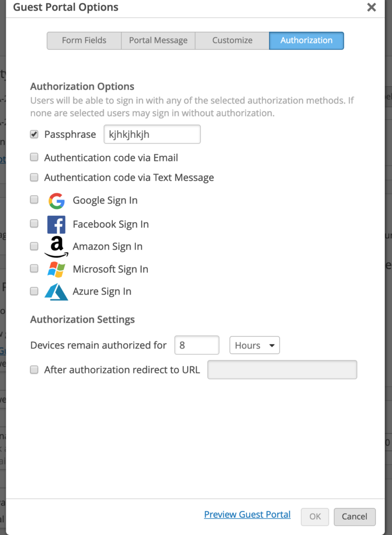Disable the Passphrase option
Viewport: 392px width, 535px height.
pos(34,134)
